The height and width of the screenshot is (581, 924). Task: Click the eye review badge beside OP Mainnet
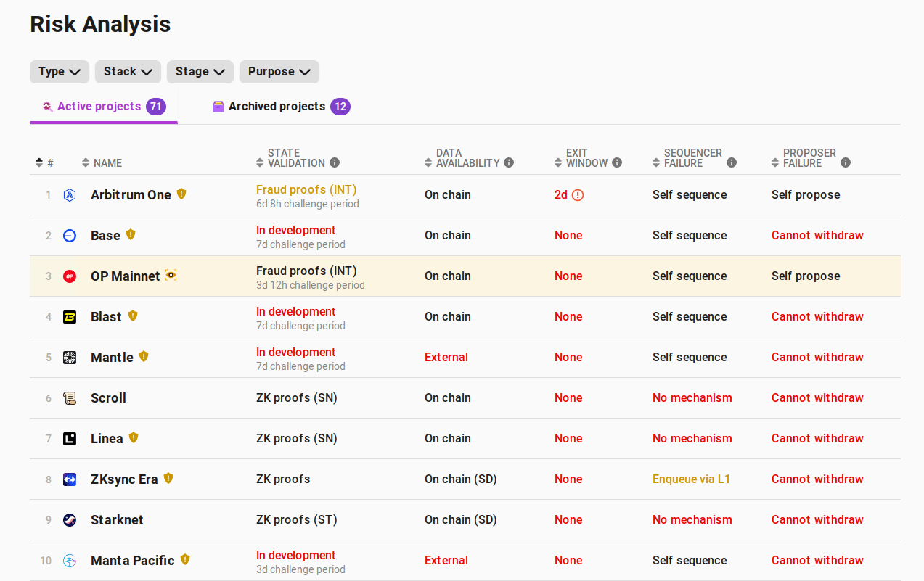point(171,275)
